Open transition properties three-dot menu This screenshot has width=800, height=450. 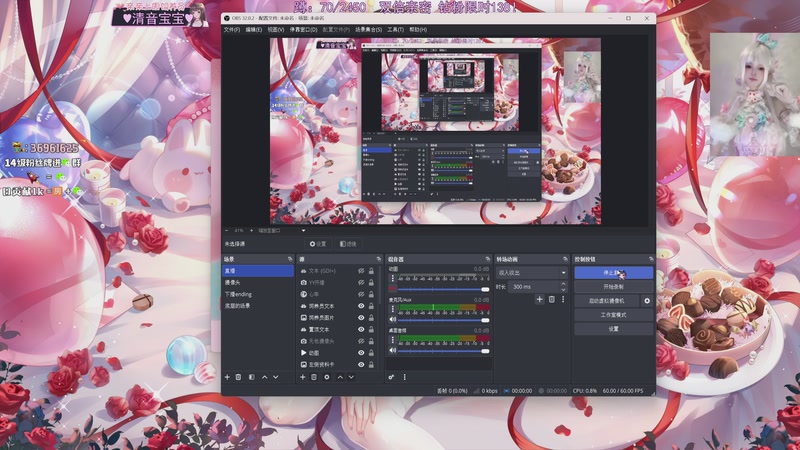click(563, 299)
